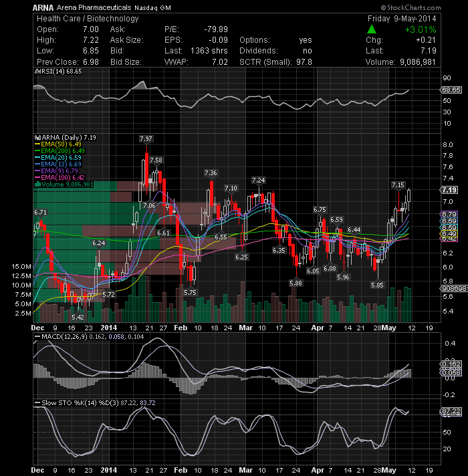
Task: Click the Chg value +0.21
Action: coord(426,40)
